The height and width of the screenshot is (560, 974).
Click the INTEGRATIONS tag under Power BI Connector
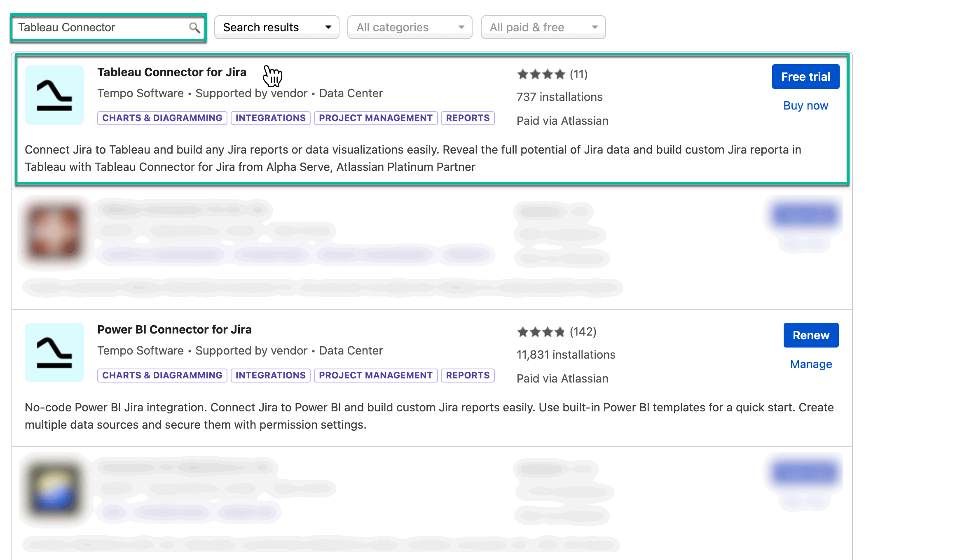(270, 375)
